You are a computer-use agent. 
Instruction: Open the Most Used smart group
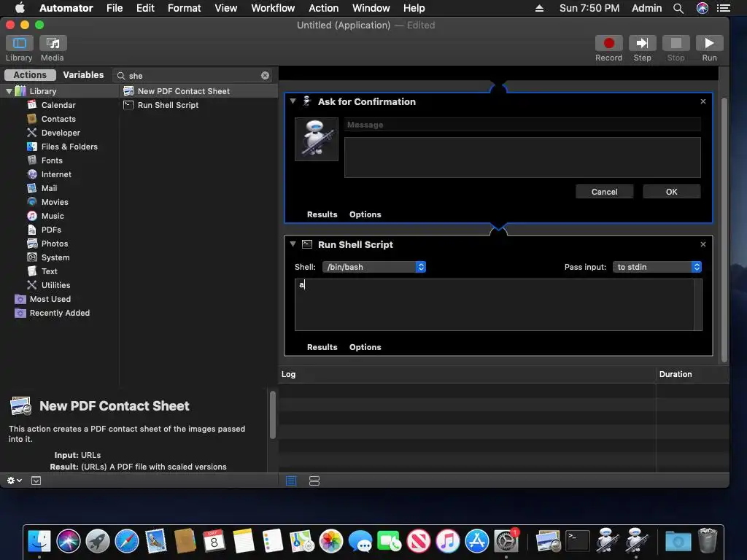pyautogui.click(x=50, y=298)
